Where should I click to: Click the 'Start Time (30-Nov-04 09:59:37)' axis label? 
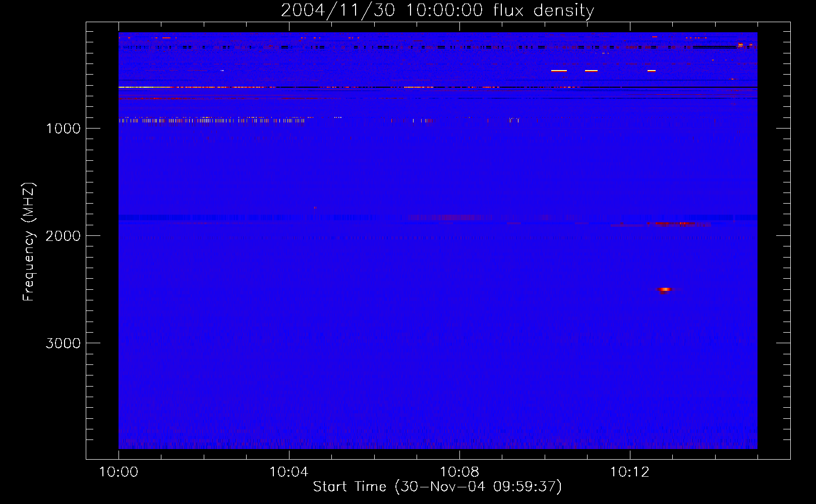pos(437,487)
